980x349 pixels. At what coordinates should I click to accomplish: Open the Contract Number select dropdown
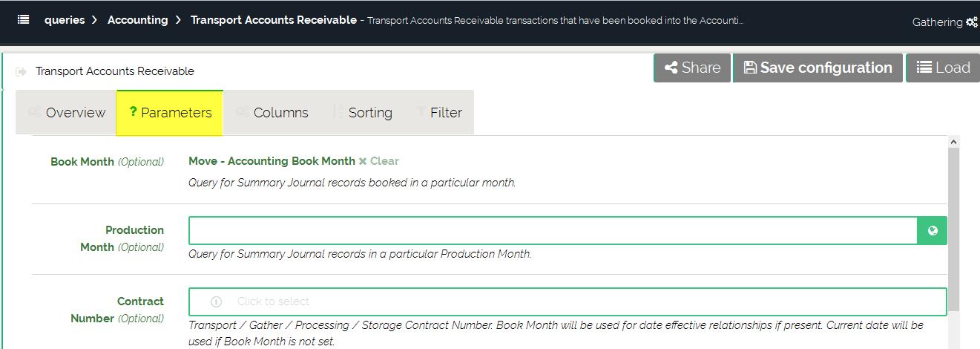tap(568, 301)
